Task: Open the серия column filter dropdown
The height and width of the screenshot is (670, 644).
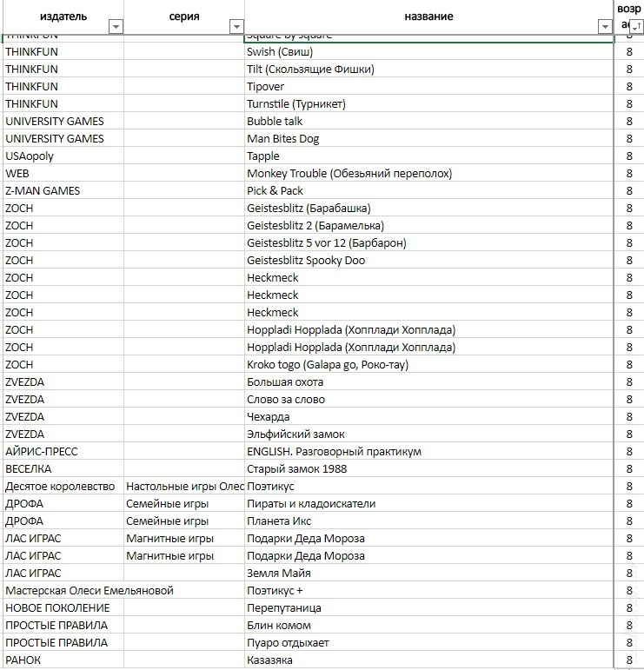Action: [x=236, y=27]
